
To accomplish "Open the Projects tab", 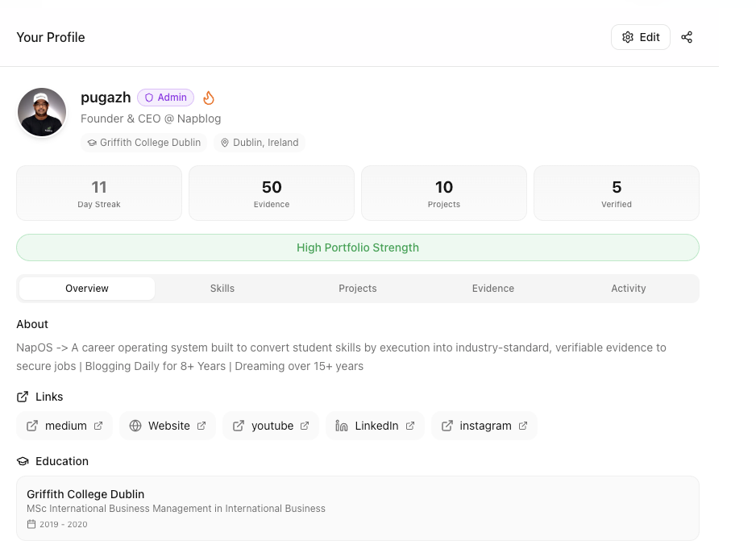I will [x=358, y=289].
